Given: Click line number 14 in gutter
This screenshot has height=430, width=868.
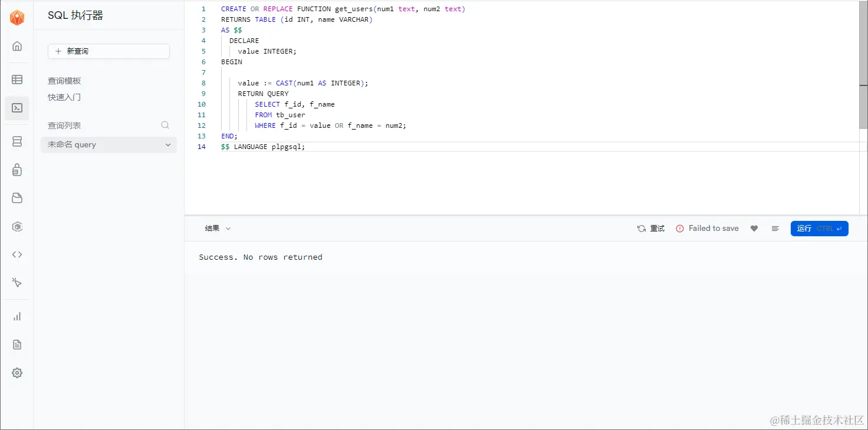Looking at the screenshot, I should pyautogui.click(x=202, y=147).
